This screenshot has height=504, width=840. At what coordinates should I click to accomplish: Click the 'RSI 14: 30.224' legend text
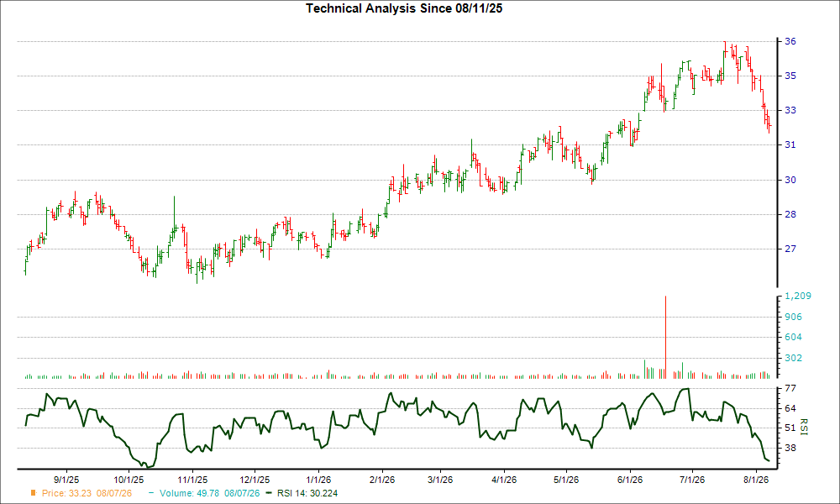click(307, 493)
